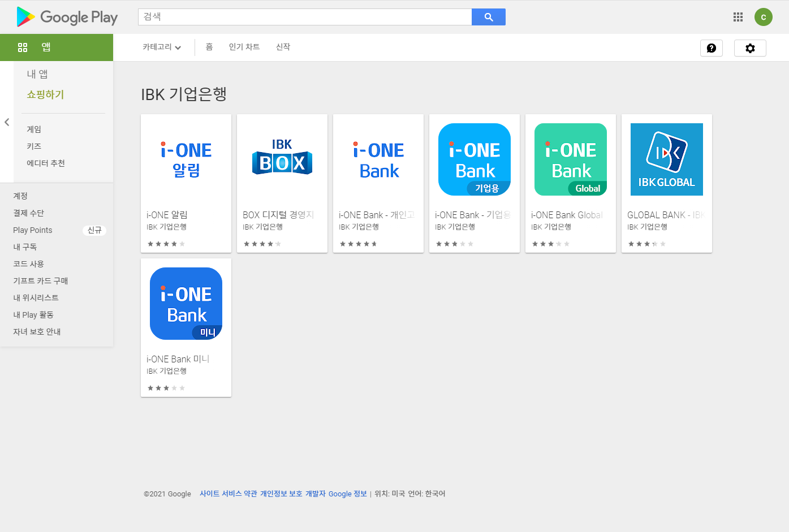Click IBK 기업은행 under i-ONE Bank 미니
Screen dimensions: 789x532
pyautogui.click(x=166, y=371)
